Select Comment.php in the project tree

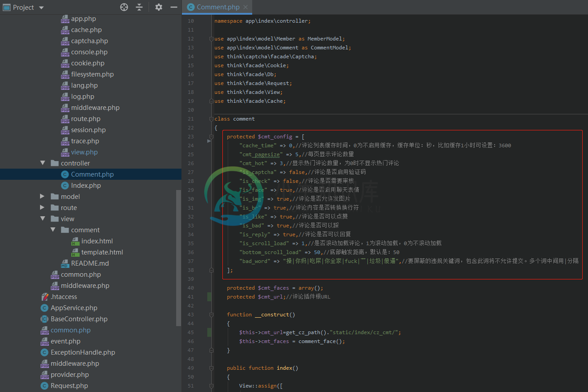click(92, 174)
